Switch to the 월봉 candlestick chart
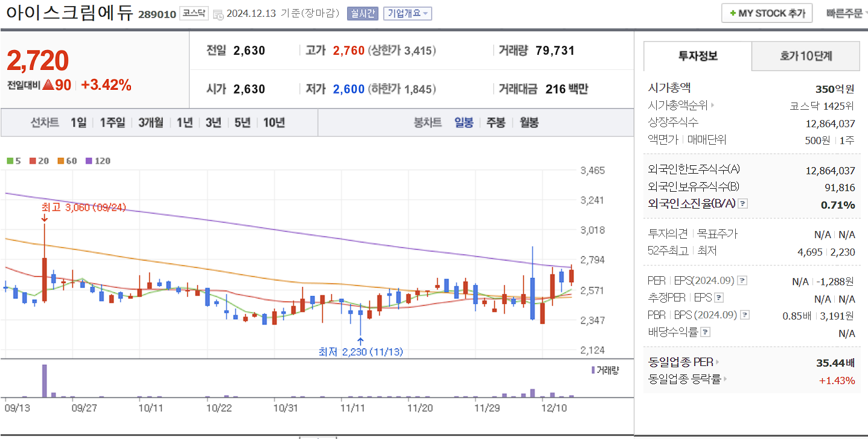This screenshot has height=439, width=868. click(x=529, y=123)
